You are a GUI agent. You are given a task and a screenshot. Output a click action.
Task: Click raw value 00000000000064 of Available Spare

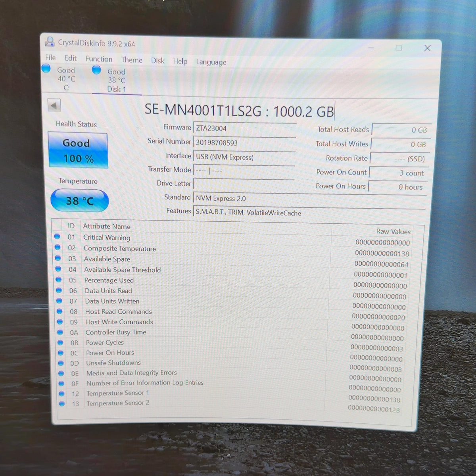[381, 264]
